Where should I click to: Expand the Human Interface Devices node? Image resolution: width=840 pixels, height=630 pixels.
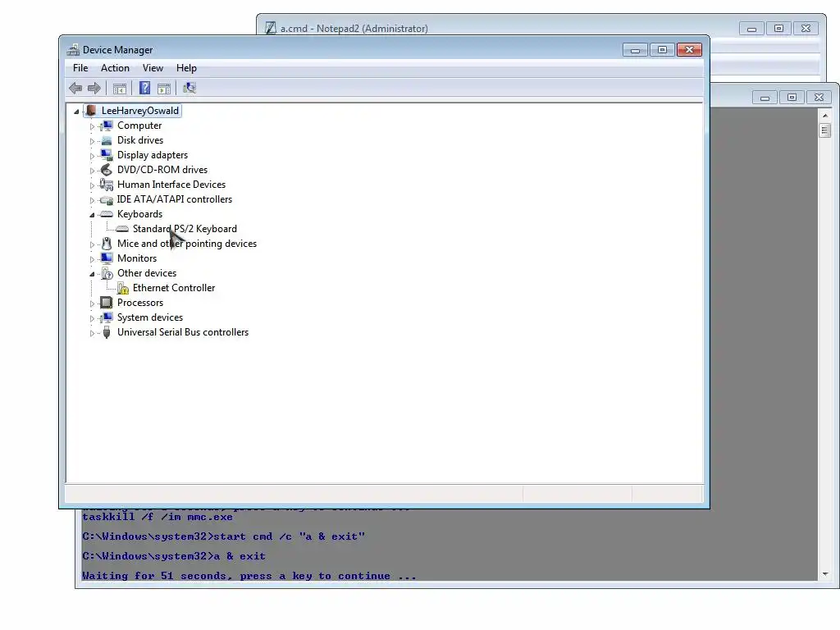92,185
